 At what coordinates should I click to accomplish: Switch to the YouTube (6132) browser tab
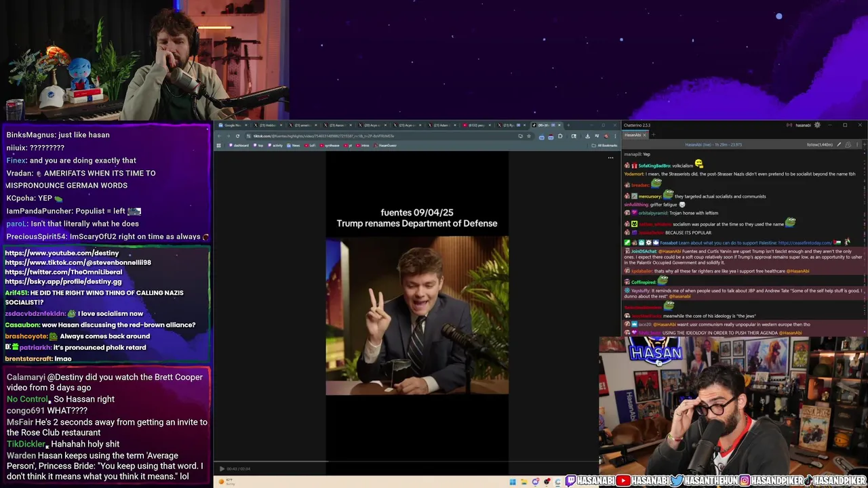477,125
